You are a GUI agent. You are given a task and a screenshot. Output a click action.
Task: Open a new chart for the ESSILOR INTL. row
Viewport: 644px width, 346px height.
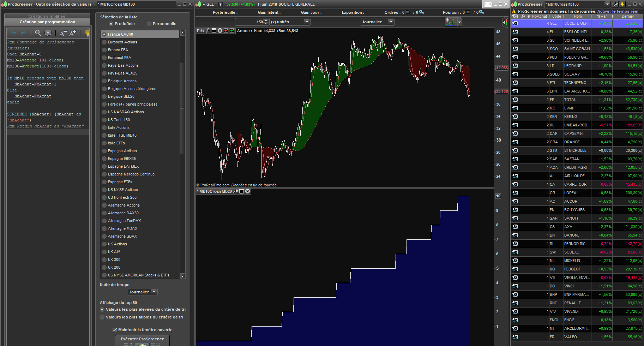tap(515, 32)
